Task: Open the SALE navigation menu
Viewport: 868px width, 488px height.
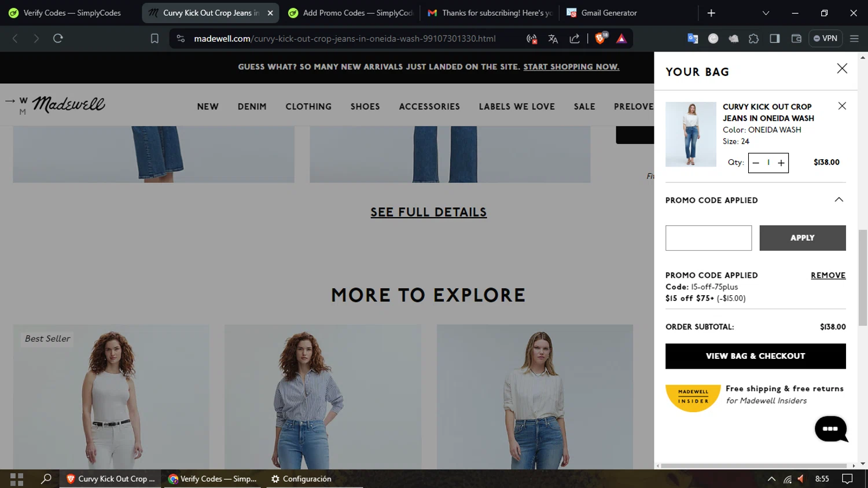Action: [x=584, y=107]
